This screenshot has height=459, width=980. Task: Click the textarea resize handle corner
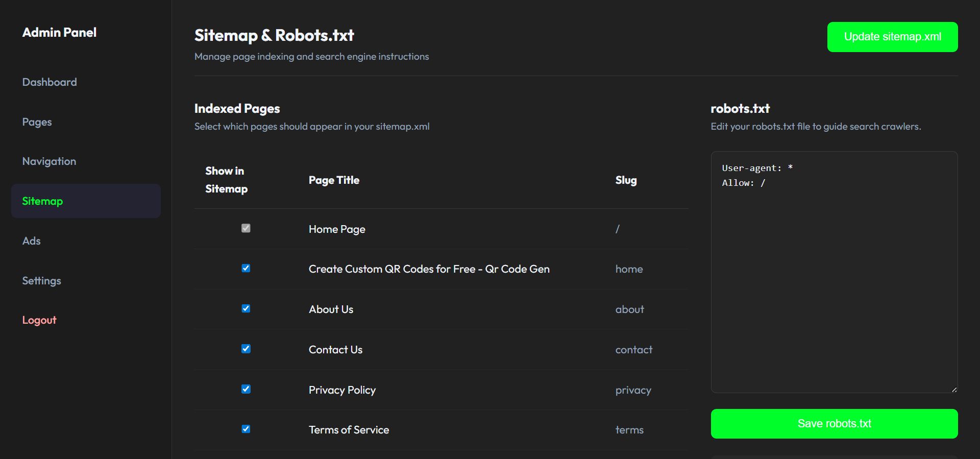pos(954,390)
